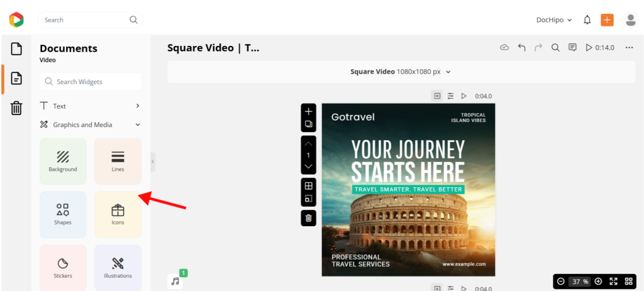644x291 pixels.
Task: Expand the Text widgets section
Action: pyautogui.click(x=91, y=106)
